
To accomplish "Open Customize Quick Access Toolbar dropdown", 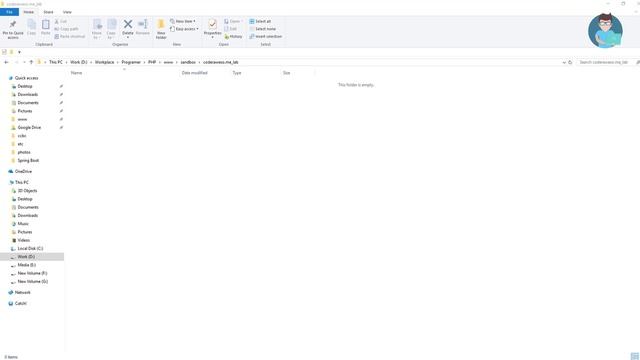I will click(19, 52).
